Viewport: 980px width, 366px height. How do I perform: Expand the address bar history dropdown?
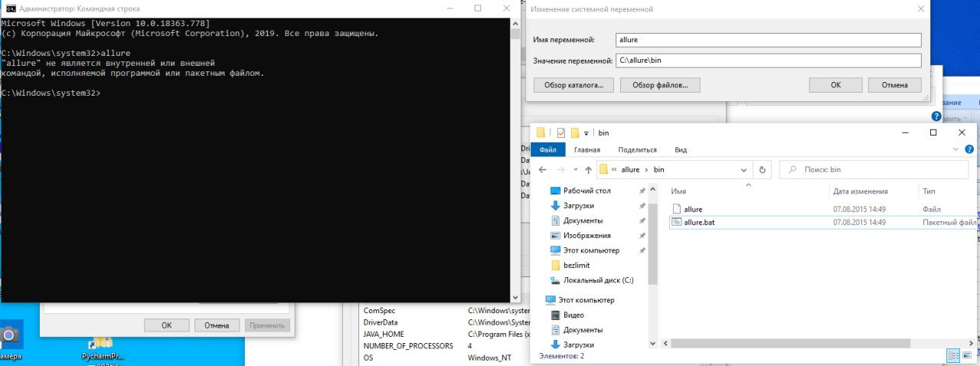pyautogui.click(x=745, y=170)
